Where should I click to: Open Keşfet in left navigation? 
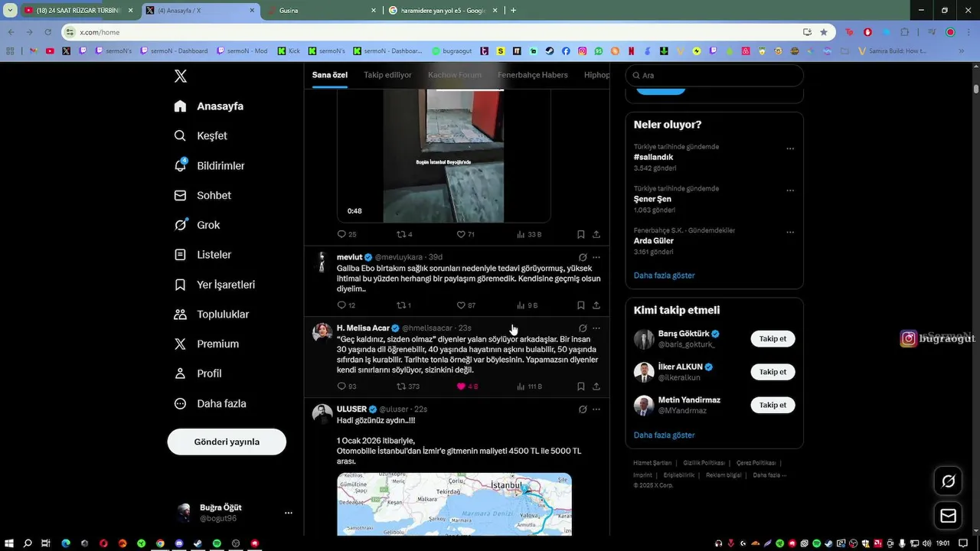tap(201, 135)
